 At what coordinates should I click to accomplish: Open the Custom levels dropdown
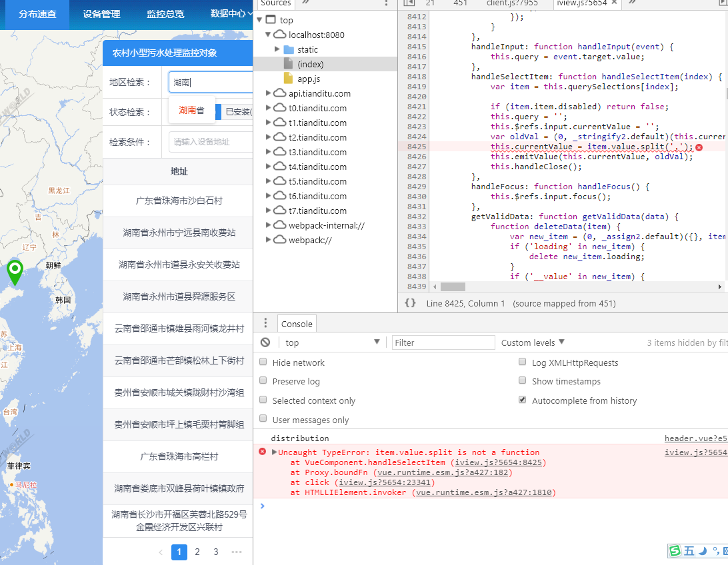point(532,342)
